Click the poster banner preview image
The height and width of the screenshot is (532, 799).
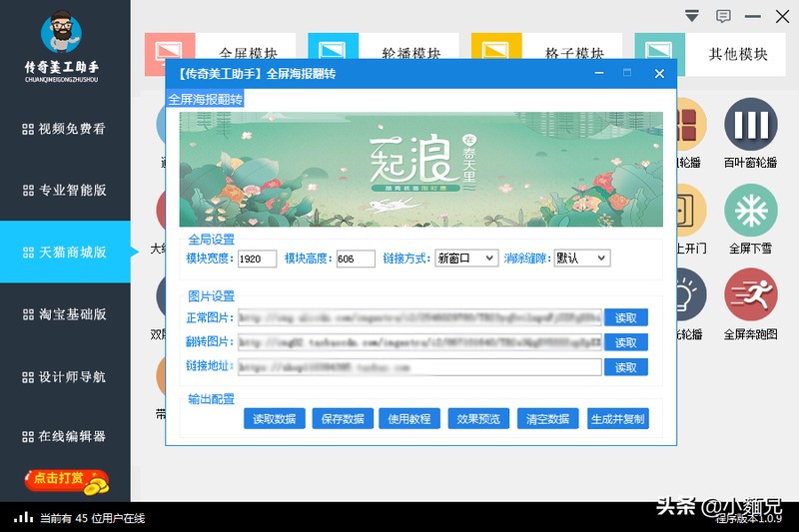tap(420, 169)
